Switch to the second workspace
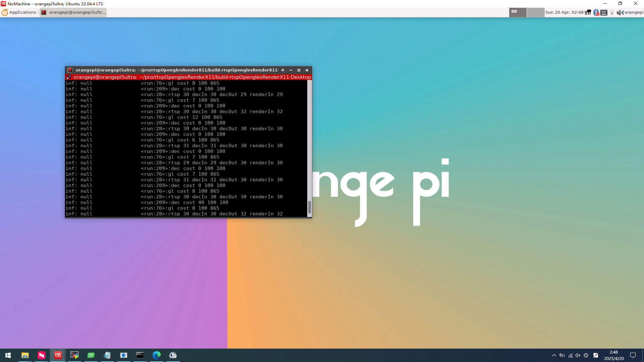The height and width of the screenshot is (362, 644). tap(535, 12)
